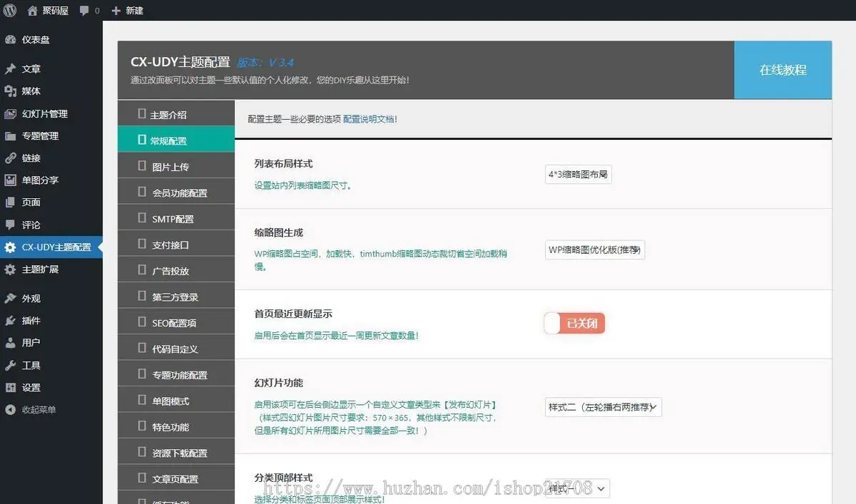
Task: Open the 配置说明文档 link
Action: (370, 119)
